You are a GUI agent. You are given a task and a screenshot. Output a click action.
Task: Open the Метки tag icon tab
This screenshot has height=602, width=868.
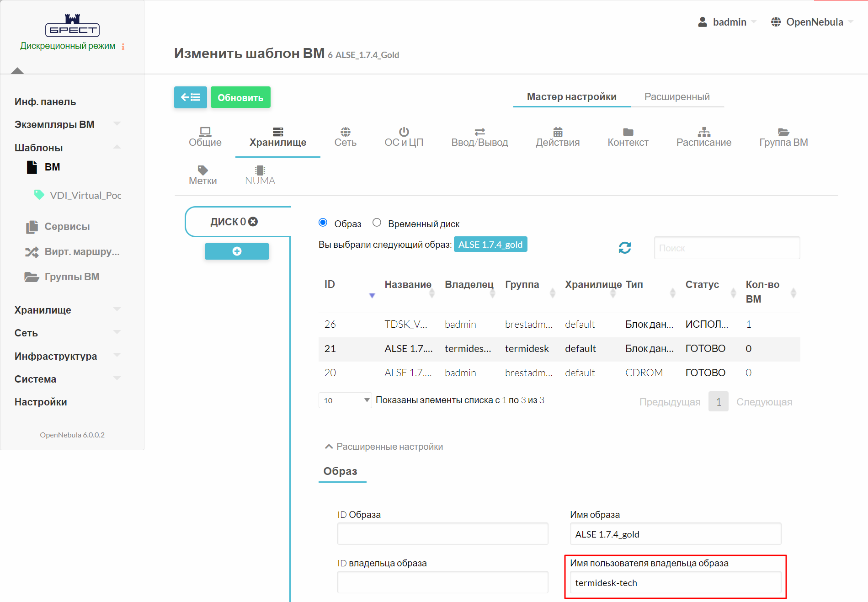pyautogui.click(x=202, y=176)
